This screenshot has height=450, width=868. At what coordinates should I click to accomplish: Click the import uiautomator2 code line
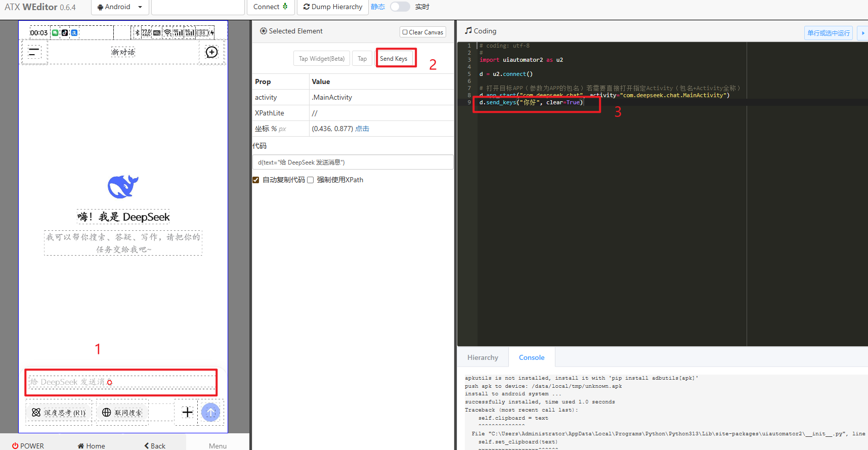point(521,60)
